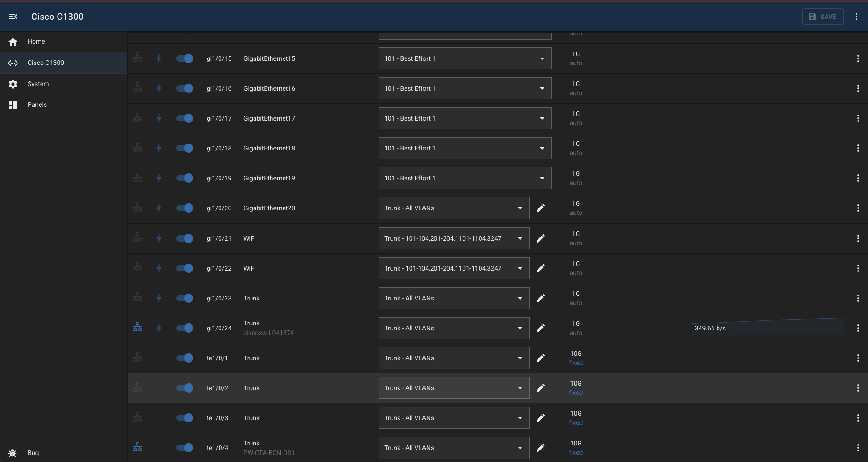Image resolution: width=868 pixels, height=462 pixels.
Task: Collapse the sidebar with the hamburger icon
Action: pyautogui.click(x=13, y=17)
